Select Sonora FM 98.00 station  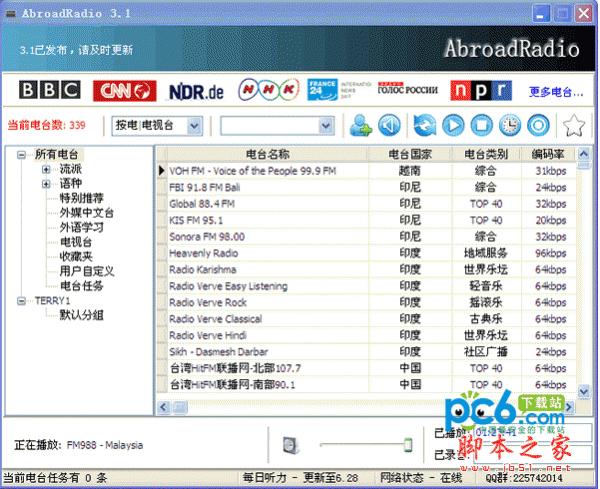point(367,236)
